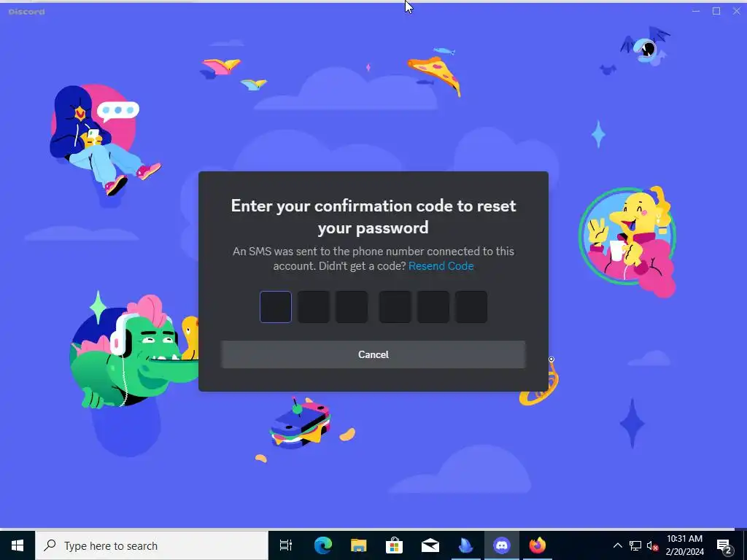Select the second confirmation code digit box

pyautogui.click(x=314, y=307)
